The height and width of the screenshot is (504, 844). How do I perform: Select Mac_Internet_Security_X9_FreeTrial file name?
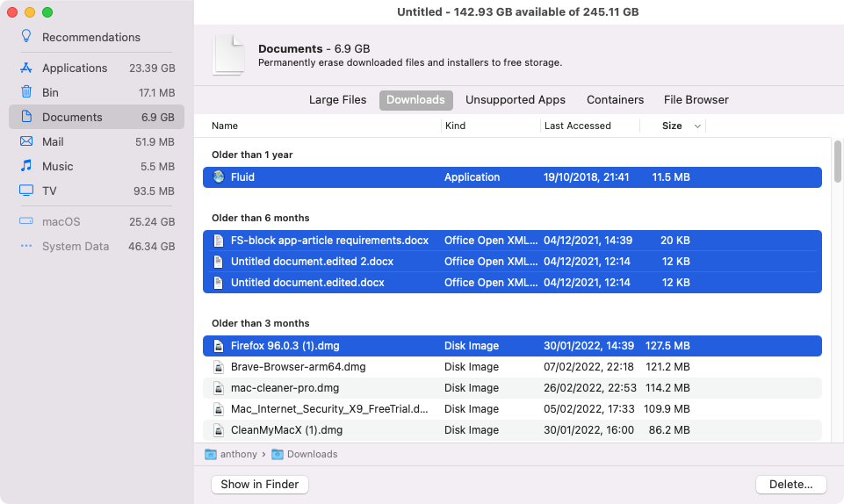pos(329,409)
